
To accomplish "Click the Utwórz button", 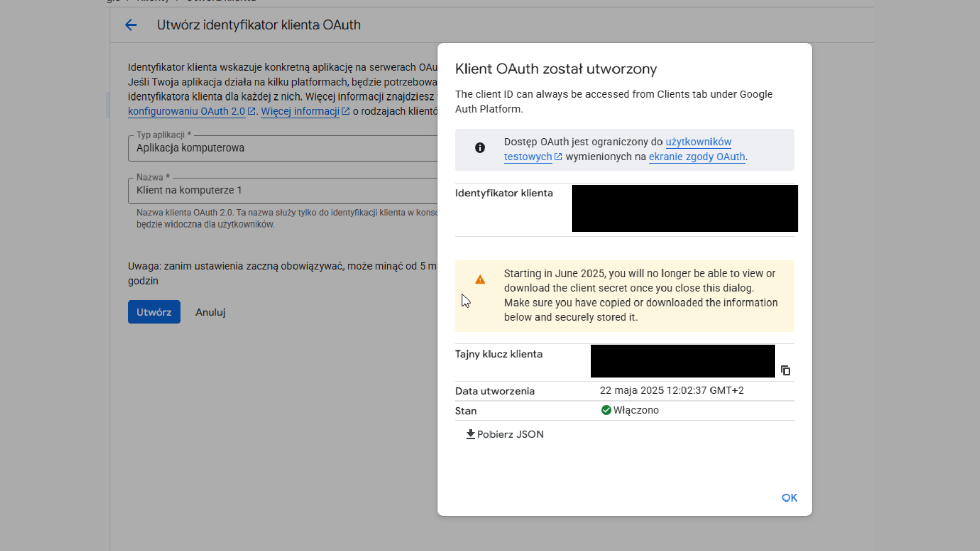I will click(154, 312).
